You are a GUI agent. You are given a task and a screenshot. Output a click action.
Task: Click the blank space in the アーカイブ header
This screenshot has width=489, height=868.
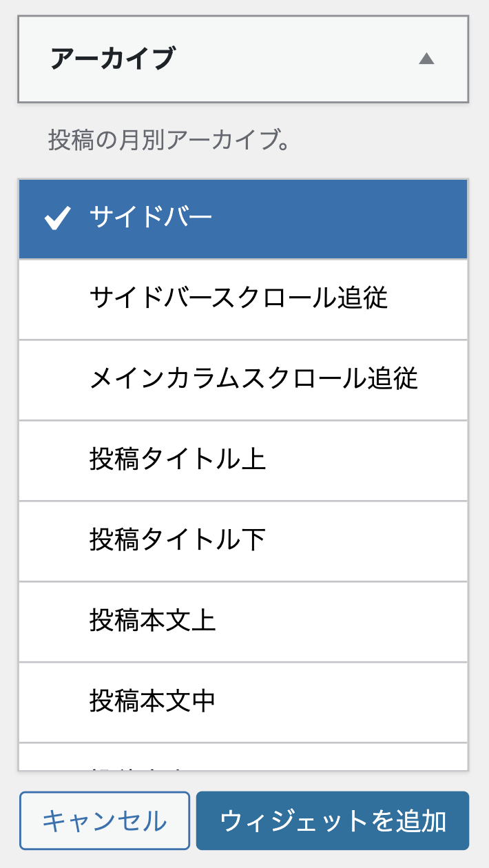(296, 59)
